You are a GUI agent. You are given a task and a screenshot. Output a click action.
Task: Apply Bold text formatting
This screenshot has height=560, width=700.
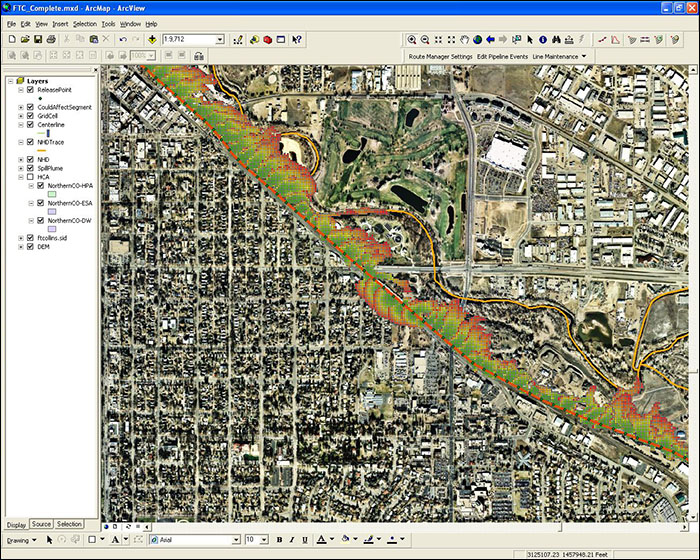279,540
